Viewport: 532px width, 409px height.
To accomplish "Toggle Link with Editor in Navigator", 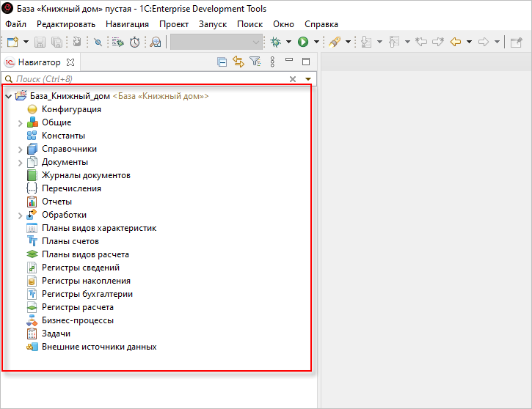I will [238, 62].
